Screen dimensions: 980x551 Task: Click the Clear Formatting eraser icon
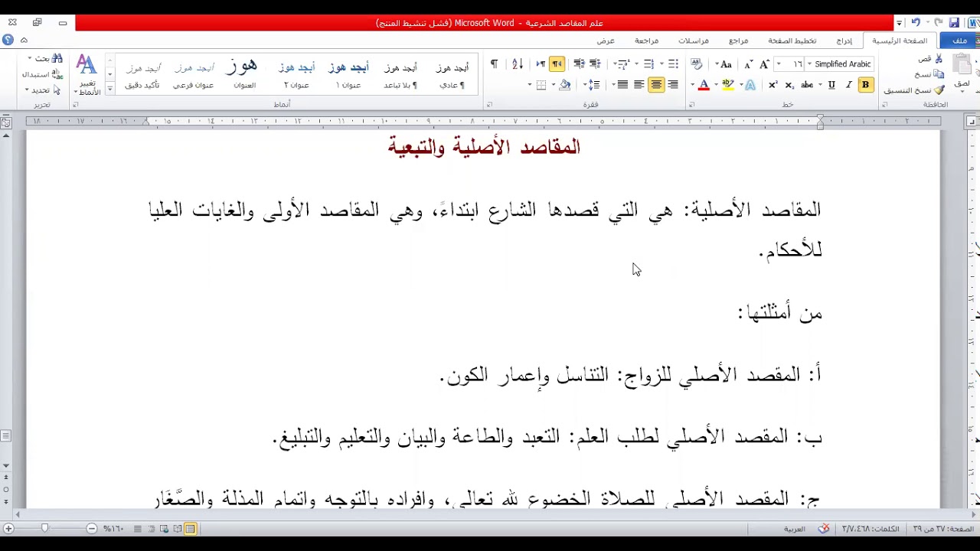pos(696,64)
